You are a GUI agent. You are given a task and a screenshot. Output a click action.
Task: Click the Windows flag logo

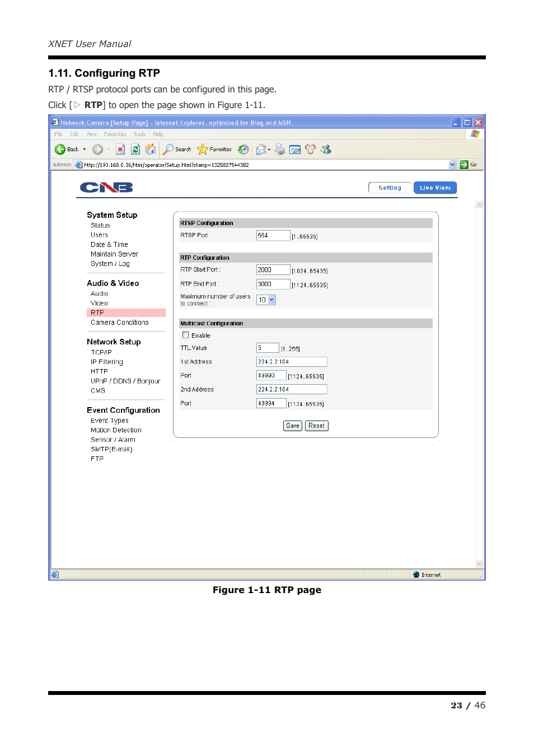(475, 134)
